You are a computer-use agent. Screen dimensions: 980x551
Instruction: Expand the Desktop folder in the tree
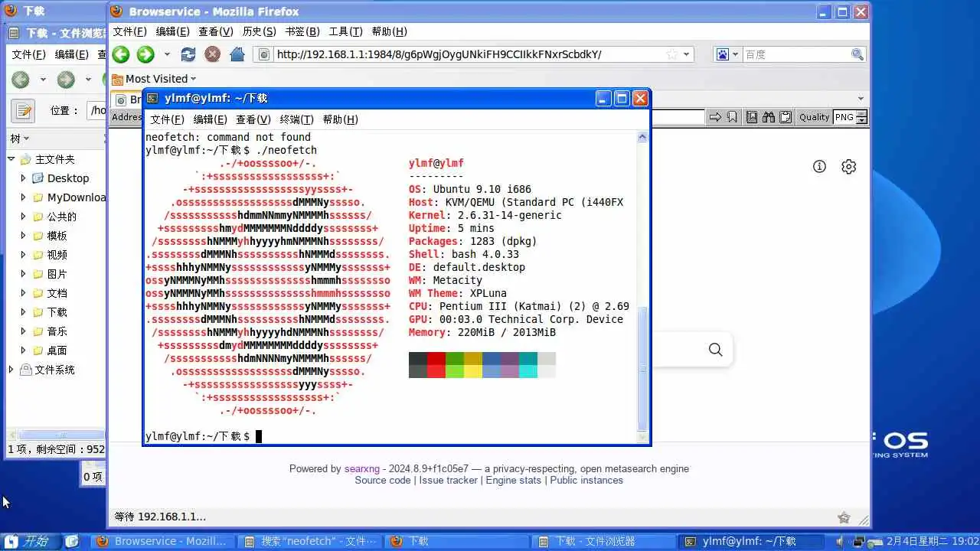coord(23,178)
